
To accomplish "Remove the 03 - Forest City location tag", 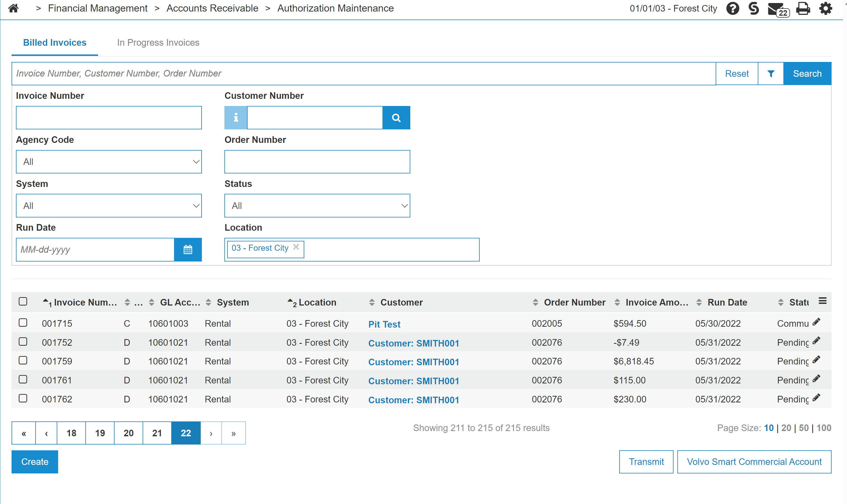I will 296,247.
